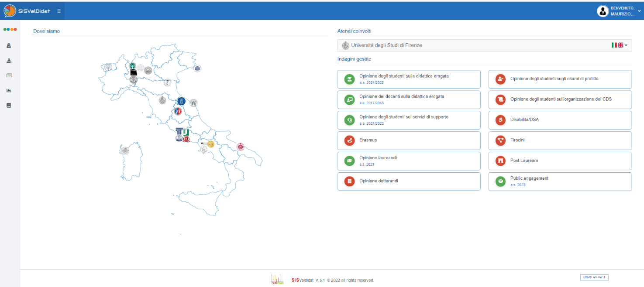The image size is (644, 287).
Task: Open Opinione dei docenti sulla didattica erogata
Action: coord(409,99)
